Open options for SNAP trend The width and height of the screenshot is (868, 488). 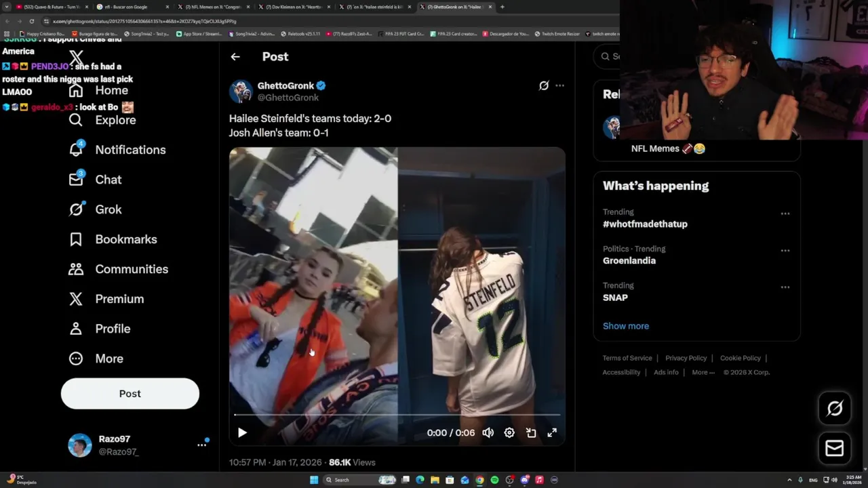(785, 287)
